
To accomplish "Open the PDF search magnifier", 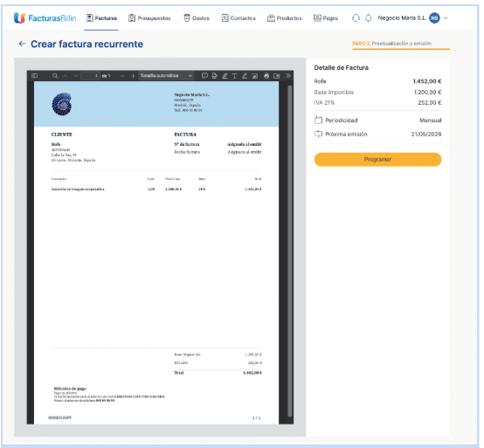I will [x=55, y=76].
